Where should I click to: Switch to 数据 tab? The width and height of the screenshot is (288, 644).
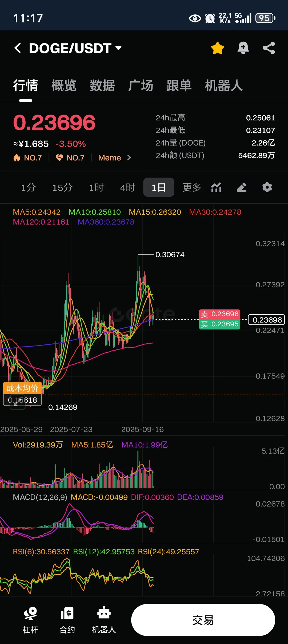click(102, 86)
